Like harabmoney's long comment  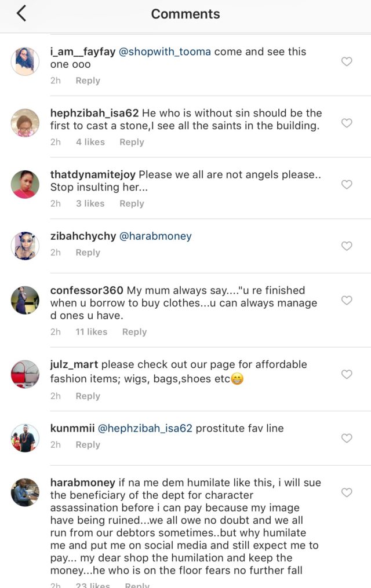(347, 492)
